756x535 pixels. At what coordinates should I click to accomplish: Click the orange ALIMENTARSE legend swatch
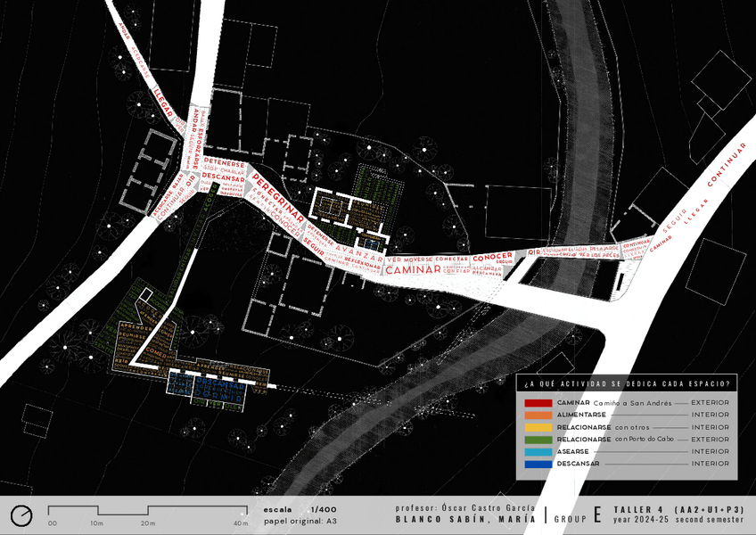tap(538, 416)
